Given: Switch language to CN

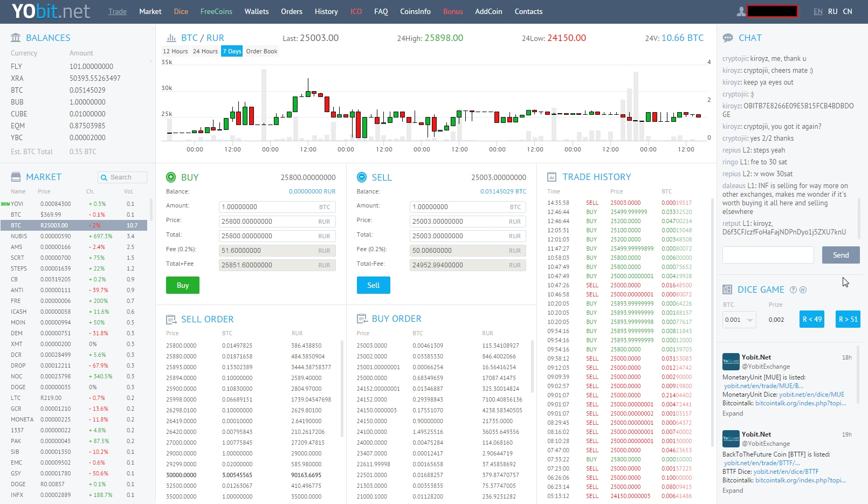Looking at the screenshot, I should (x=848, y=11).
